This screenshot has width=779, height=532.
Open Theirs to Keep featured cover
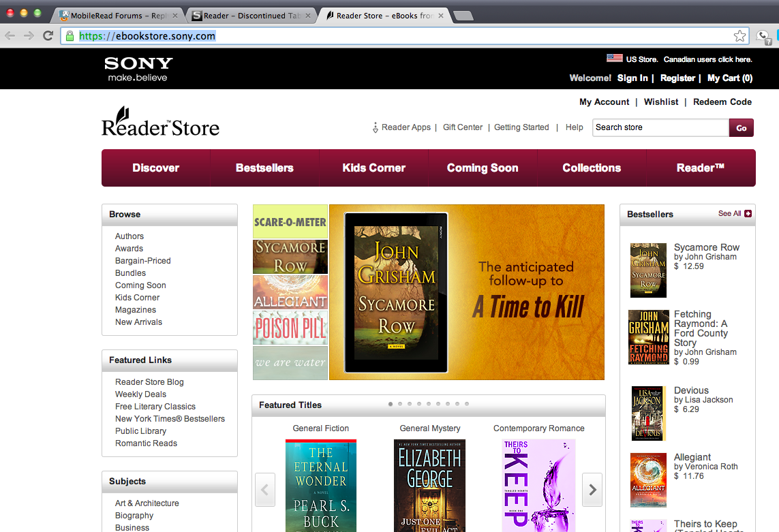[538, 486]
